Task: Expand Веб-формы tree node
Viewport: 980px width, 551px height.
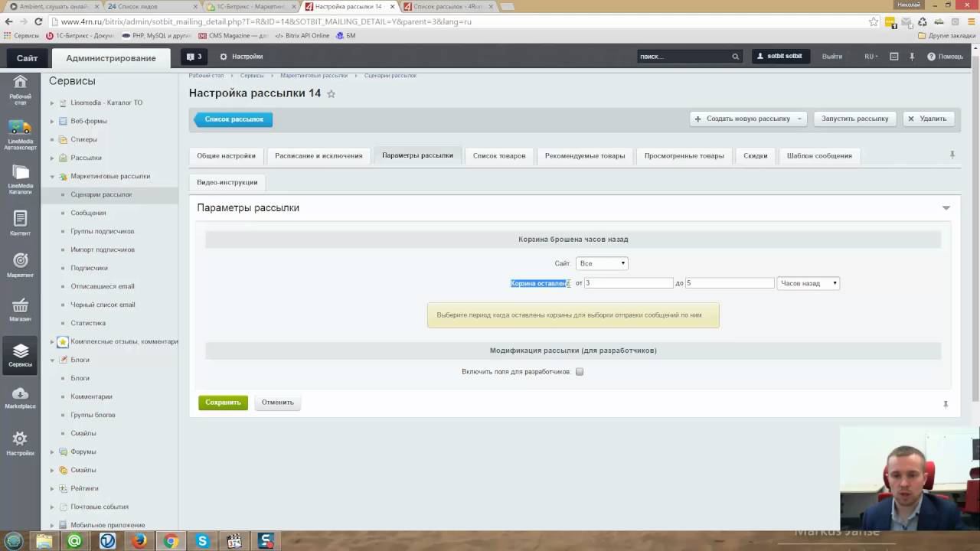Action: 52,121
